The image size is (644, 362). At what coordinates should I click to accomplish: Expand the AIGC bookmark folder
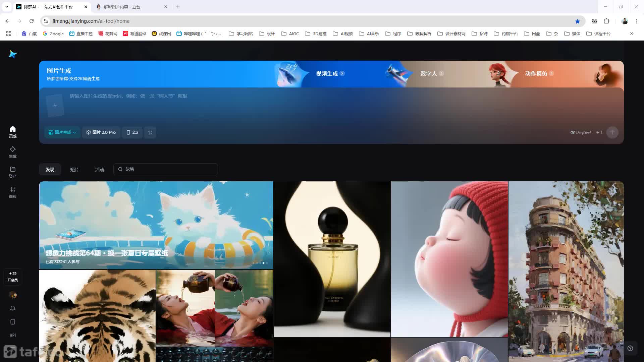(x=290, y=34)
